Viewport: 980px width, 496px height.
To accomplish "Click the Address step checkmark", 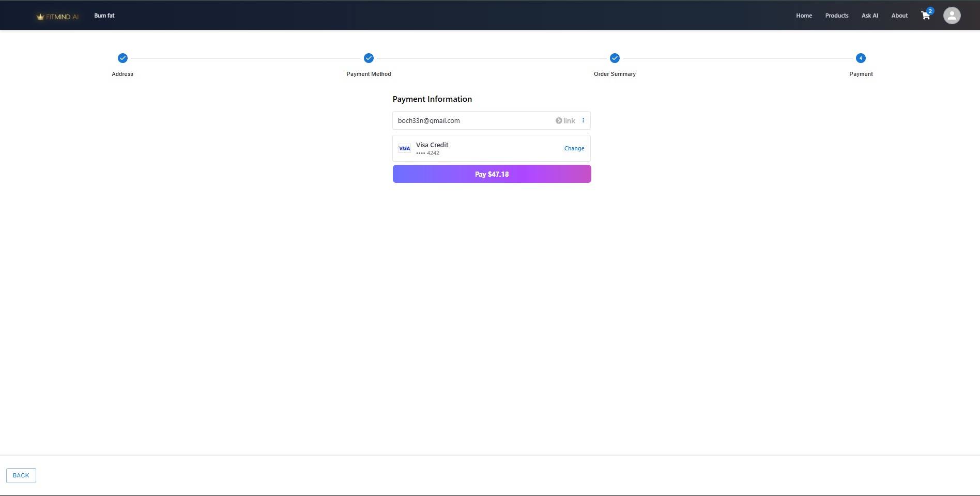I will point(122,58).
